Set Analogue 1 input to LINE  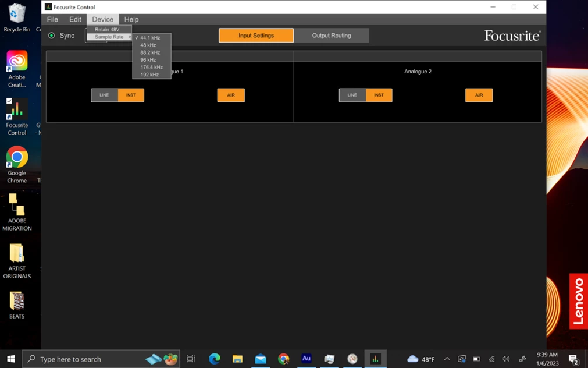click(104, 95)
